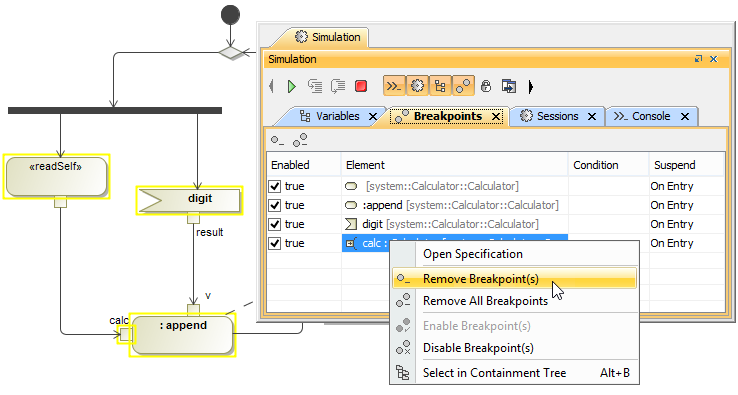Sort by the Element column header
Image resolution: width=738 pixels, height=395 pixels.
[x=455, y=165]
